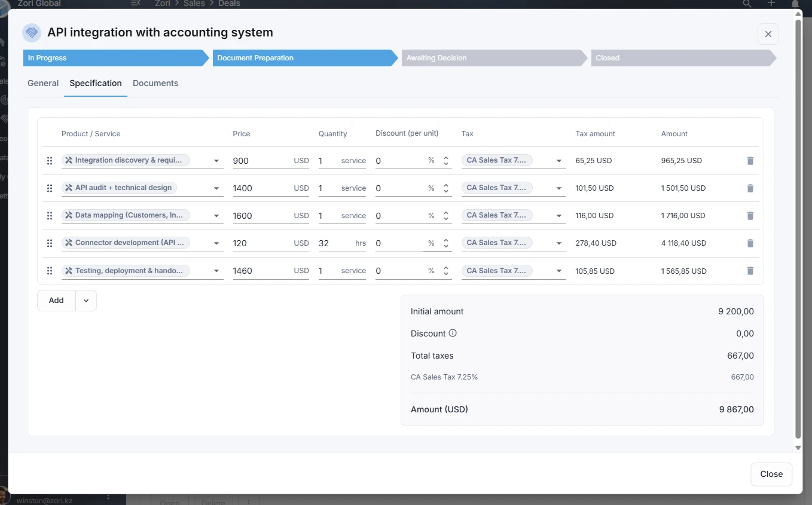Remove the Testing, deployment & handover row
The image size is (812, 505).
click(x=750, y=271)
